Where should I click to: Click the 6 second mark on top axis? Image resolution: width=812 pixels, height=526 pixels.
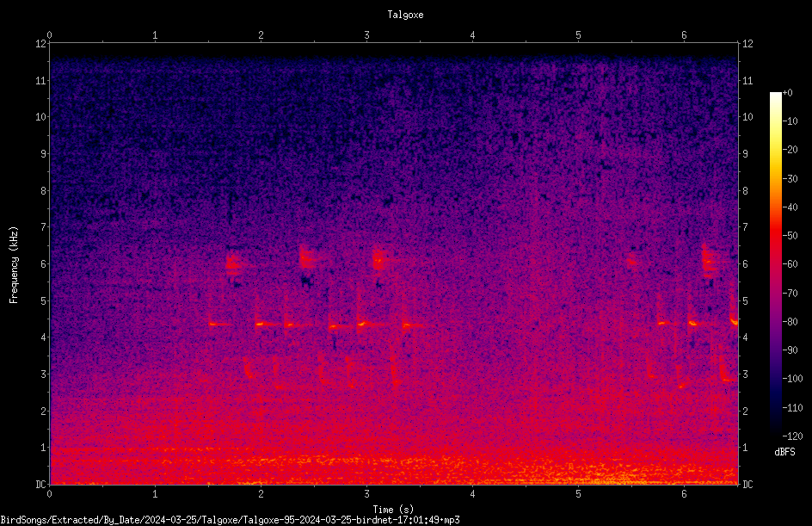pos(684,35)
